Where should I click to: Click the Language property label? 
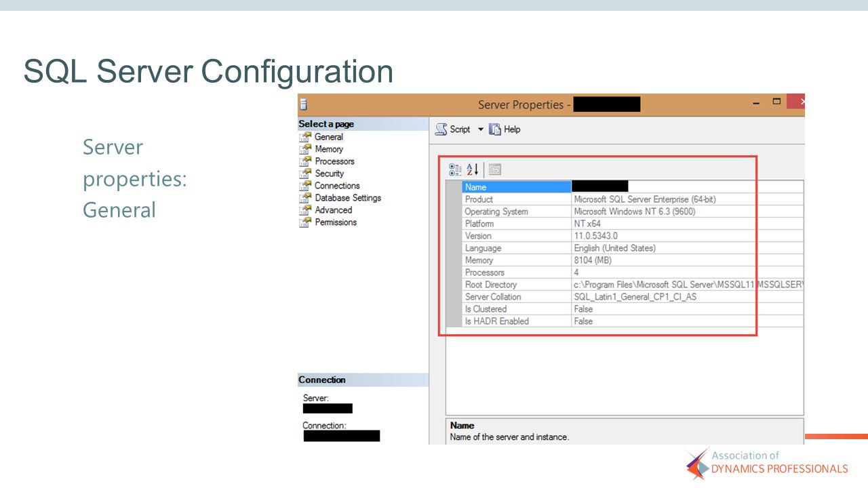click(483, 248)
